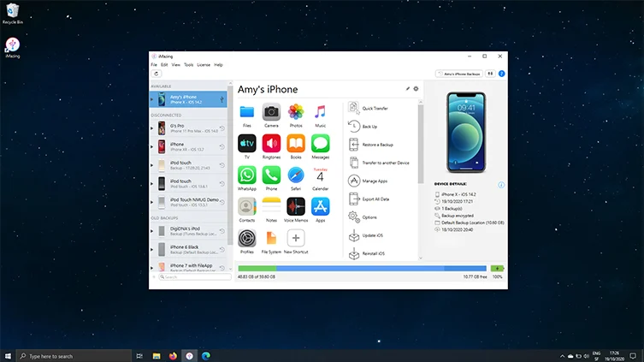Open the Edit menu

point(164,65)
